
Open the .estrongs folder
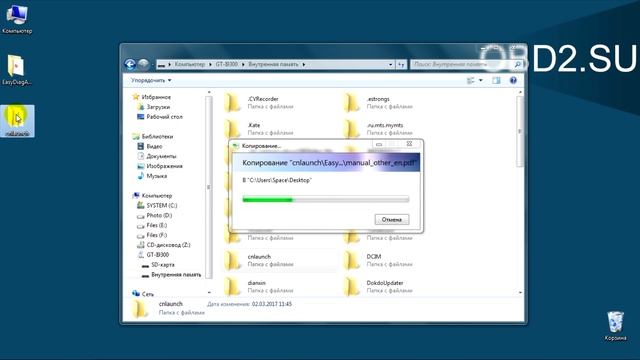tap(378, 102)
